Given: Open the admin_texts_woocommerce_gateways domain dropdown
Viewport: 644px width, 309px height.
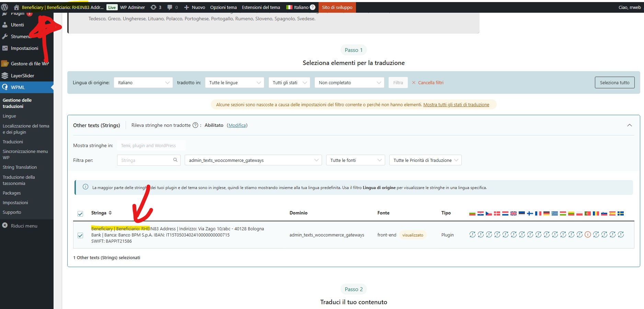Looking at the screenshot, I should [x=253, y=160].
